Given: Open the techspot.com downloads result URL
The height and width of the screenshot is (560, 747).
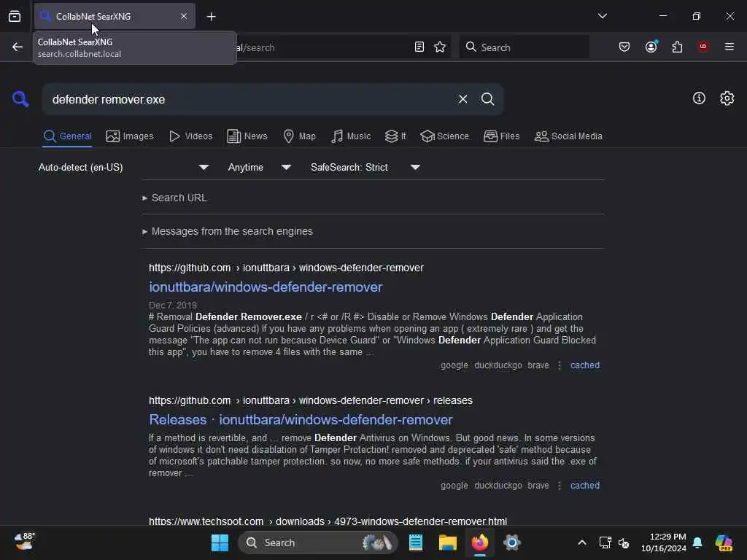Looking at the screenshot, I should [x=328, y=521].
